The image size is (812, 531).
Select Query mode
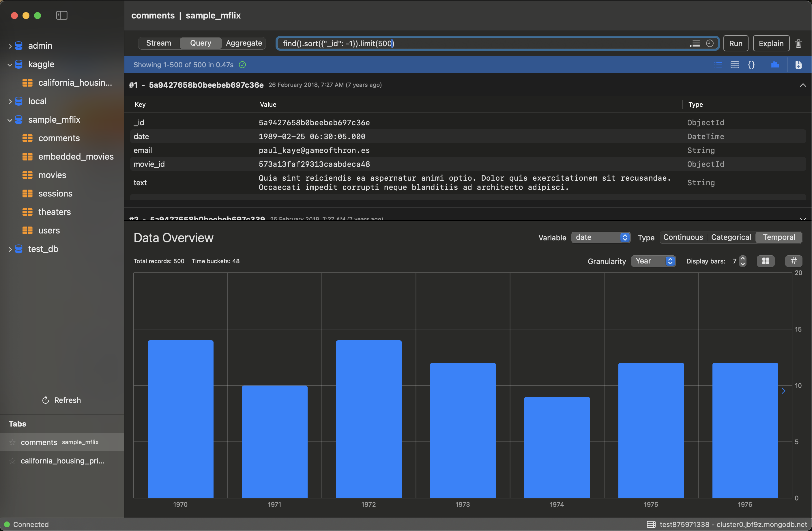[x=201, y=43]
